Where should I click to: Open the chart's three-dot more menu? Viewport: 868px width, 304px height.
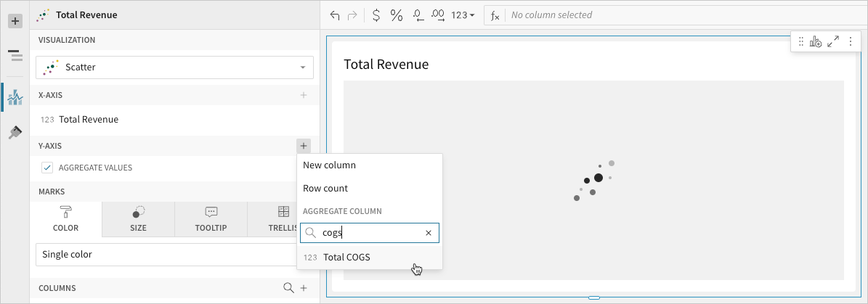point(850,42)
